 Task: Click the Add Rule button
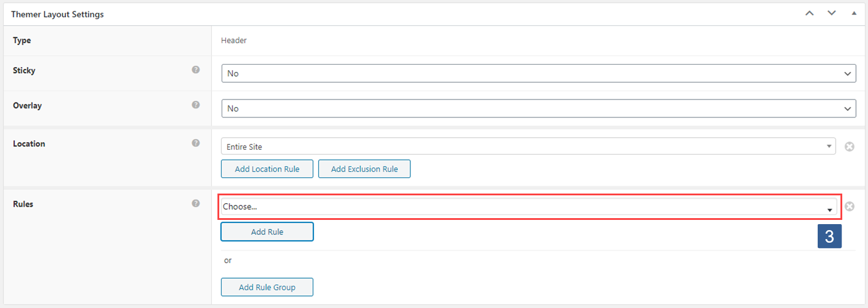point(267,232)
